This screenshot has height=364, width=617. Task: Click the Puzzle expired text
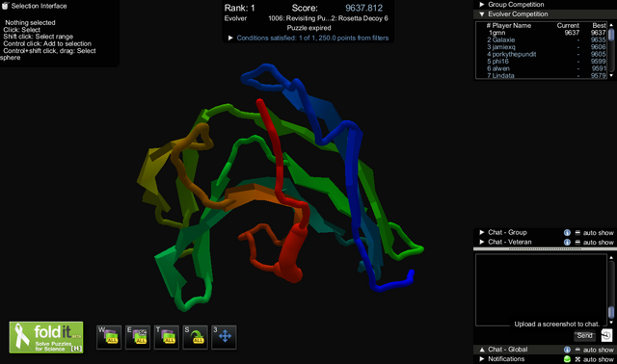pos(308,28)
